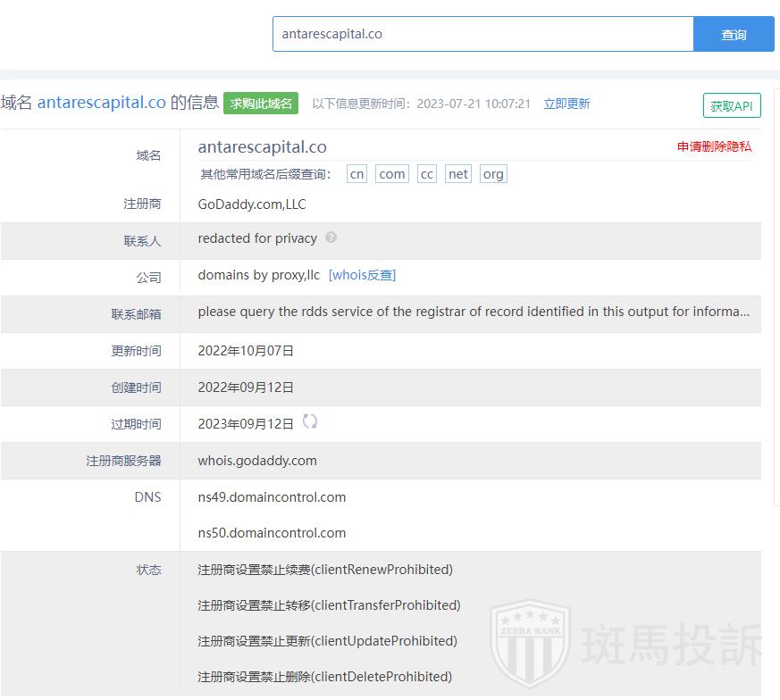This screenshot has width=780, height=700.
Task: Click the refresh icon next to expiration date
Action: 310,421
